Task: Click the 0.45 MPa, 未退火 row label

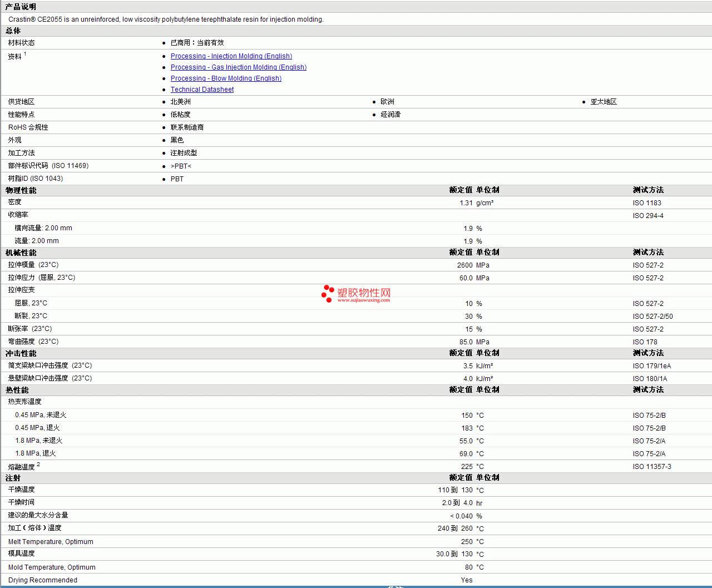Action: [x=41, y=415]
